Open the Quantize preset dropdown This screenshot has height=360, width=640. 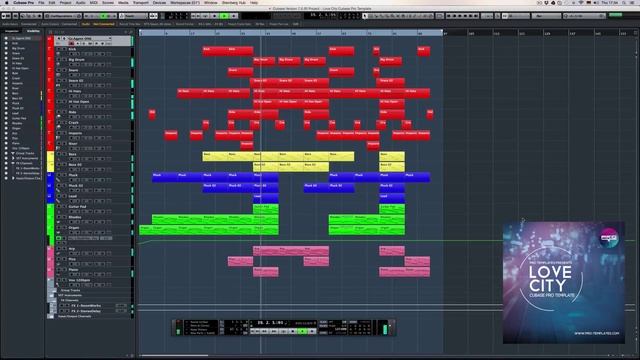584,16
